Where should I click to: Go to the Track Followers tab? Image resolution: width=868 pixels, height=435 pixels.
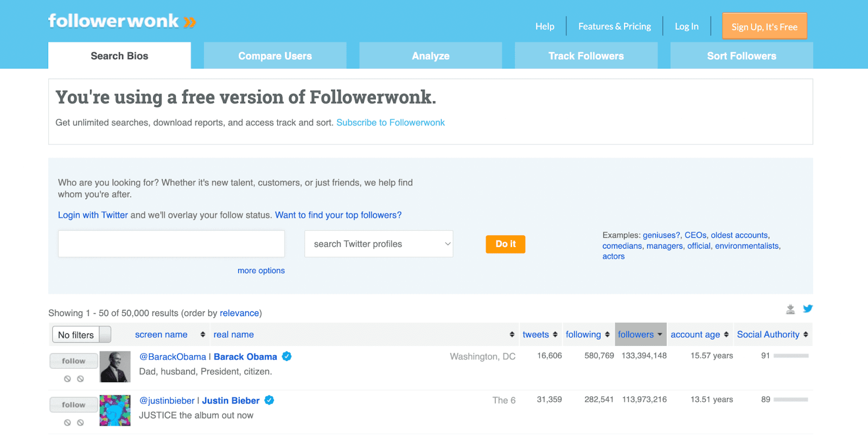point(586,56)
